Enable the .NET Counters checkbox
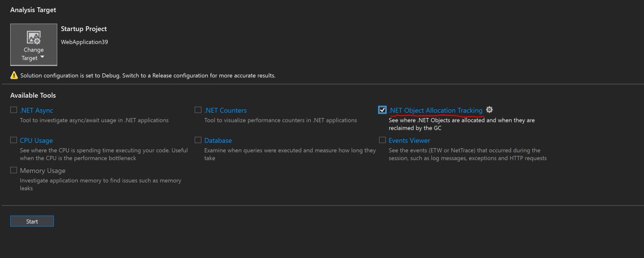Viewport: 644px width, 258px height. pos(198,110)
